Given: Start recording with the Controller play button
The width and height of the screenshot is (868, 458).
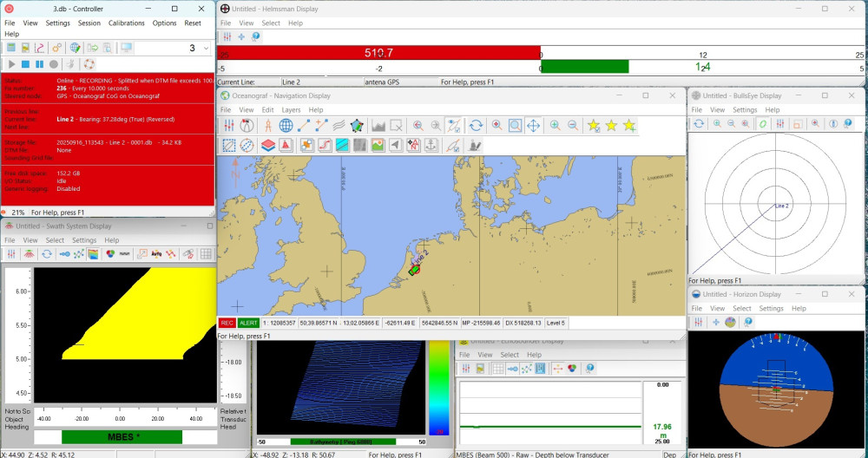Looking at the screenshot, I should pyautogui.click(x=12, y=64).
